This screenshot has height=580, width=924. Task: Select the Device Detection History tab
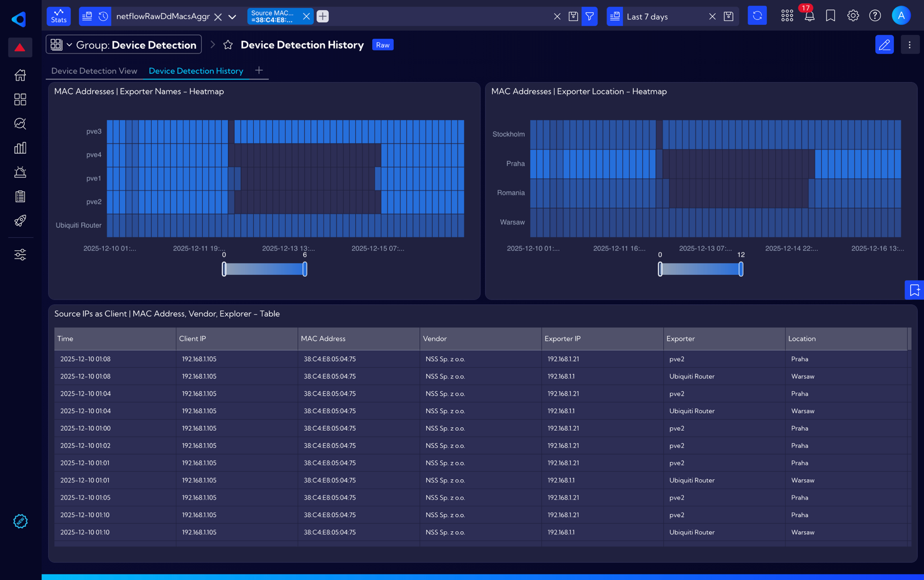196,71
